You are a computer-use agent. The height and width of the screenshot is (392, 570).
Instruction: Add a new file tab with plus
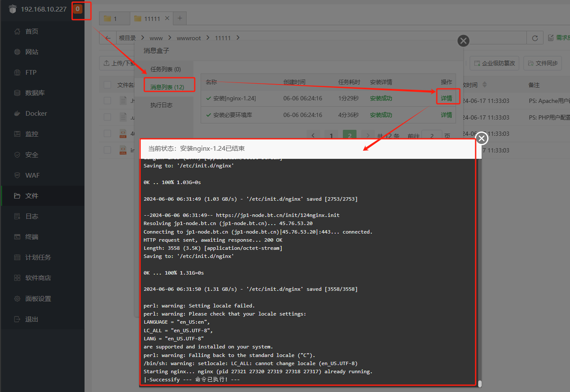[180, 18]
